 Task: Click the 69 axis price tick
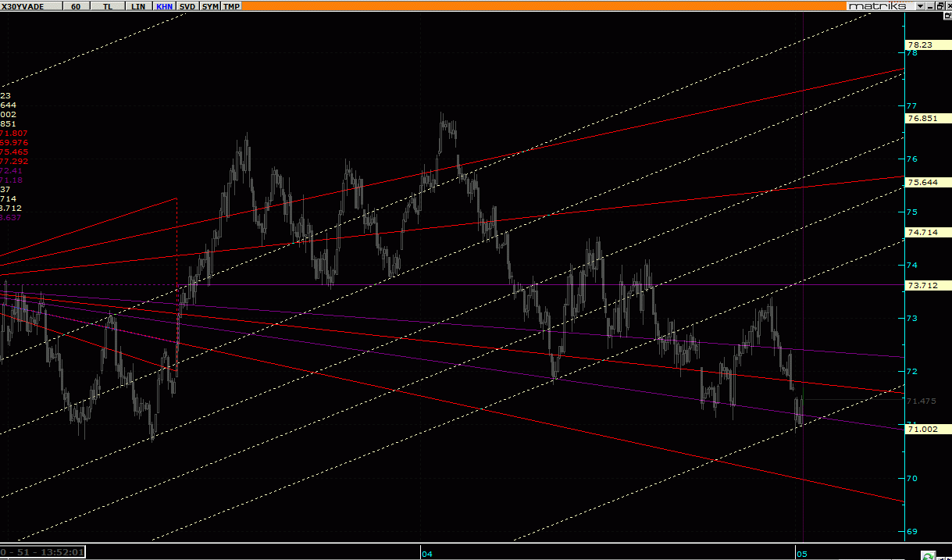911,532
